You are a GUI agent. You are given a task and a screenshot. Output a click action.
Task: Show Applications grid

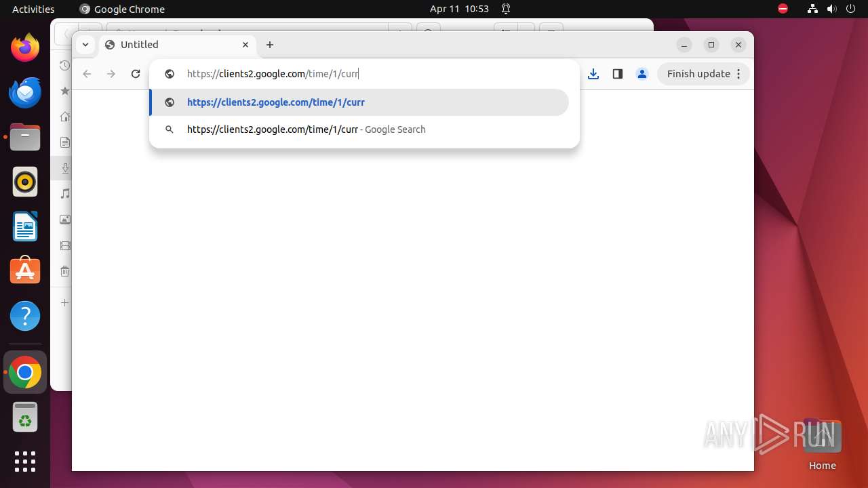(x=25, y=462)
